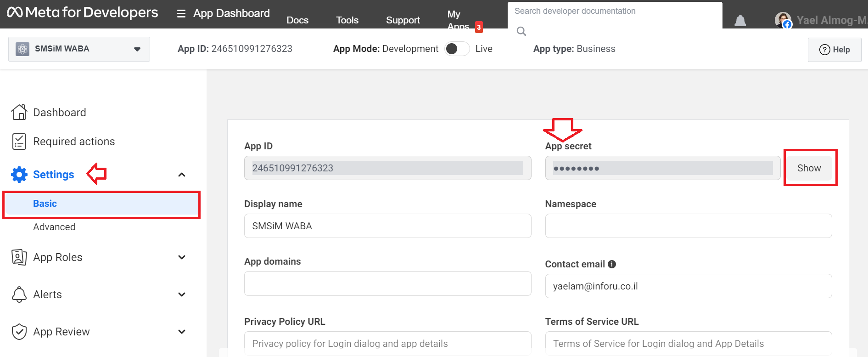This screenshot has width=868, height=357.
Task: Expand the App Review chevron
Action: click(x=182, y=332)
